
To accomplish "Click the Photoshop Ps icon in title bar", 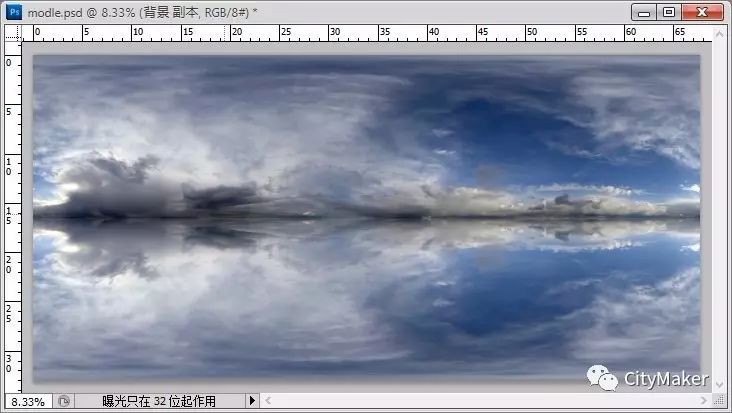I will click(14, 12).
